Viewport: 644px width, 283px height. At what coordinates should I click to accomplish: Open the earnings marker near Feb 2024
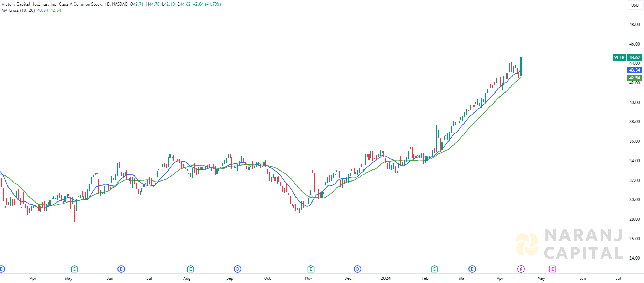[434, 269]
